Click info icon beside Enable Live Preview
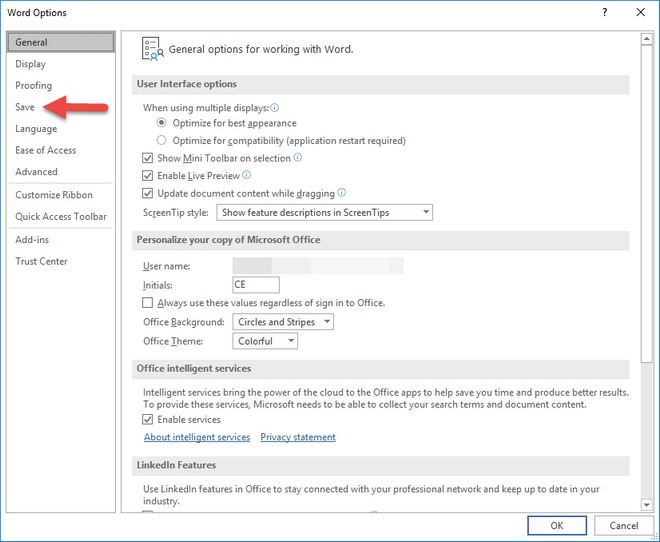The height and width of the screenshot is (542, 660). (247, 175)
